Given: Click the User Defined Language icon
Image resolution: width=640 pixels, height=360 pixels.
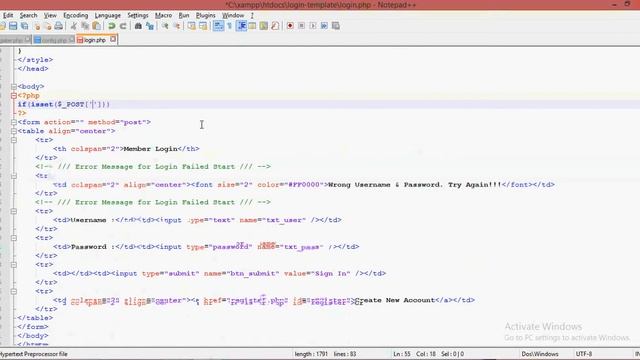Looking at the screenshot, I should point(253,26).
